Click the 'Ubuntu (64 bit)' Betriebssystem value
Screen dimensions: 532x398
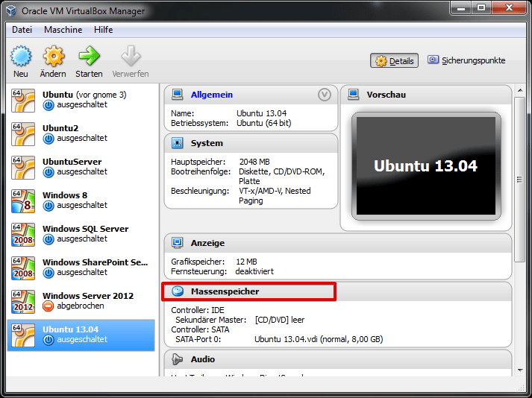point(264,123)
